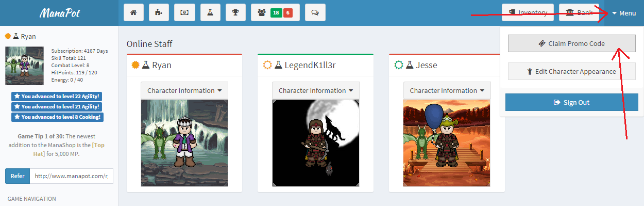Choose Edit Character Appearance menu entry
This screenshot has height=206, width=644.
coord(572,71)
